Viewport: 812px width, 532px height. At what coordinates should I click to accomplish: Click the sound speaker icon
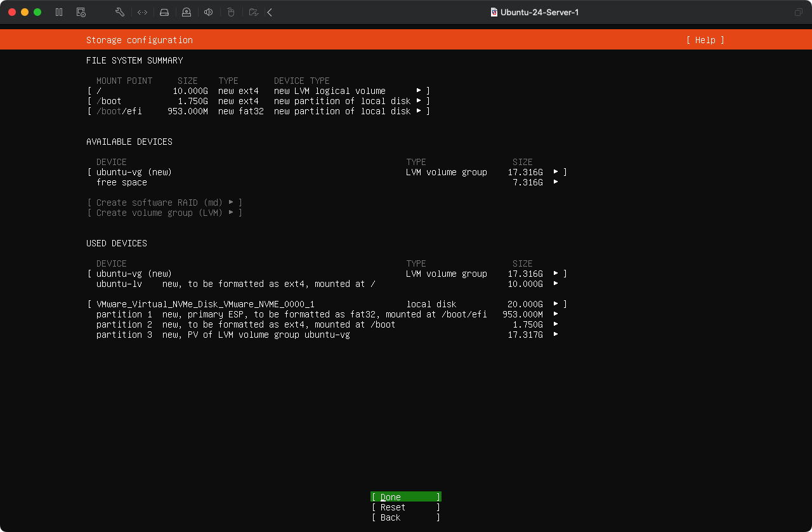pyautogui.click(x=208, y=12)
